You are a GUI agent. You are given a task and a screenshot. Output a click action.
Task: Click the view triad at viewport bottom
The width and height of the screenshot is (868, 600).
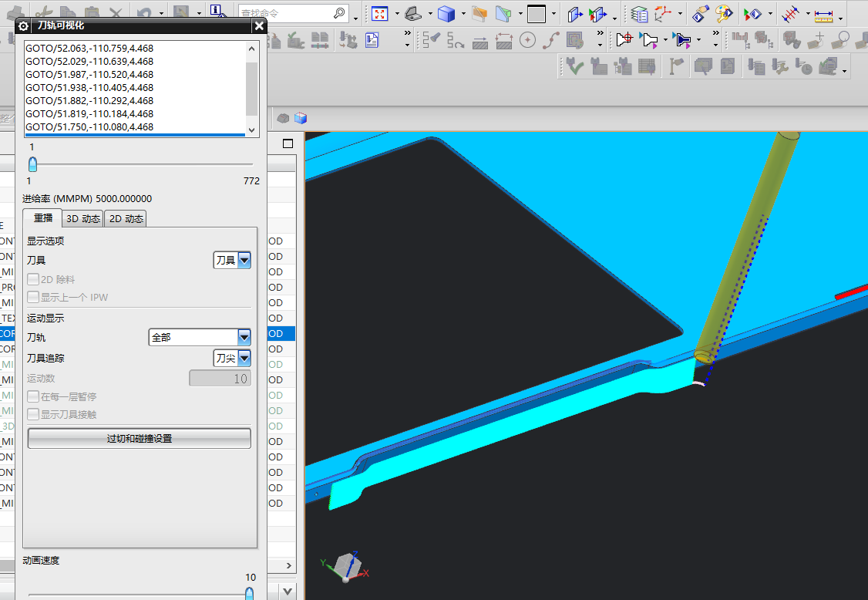tap(345, 566)
